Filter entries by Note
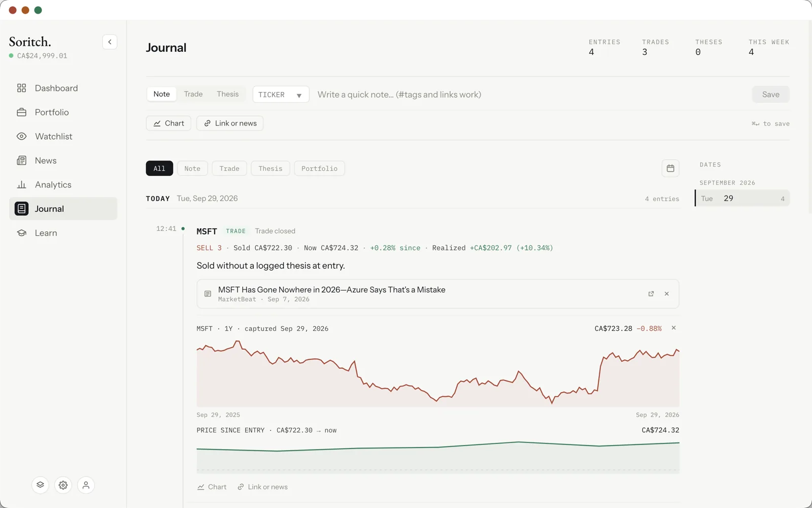812x508 pixels. pyautogui.click(x=192, y=168)
